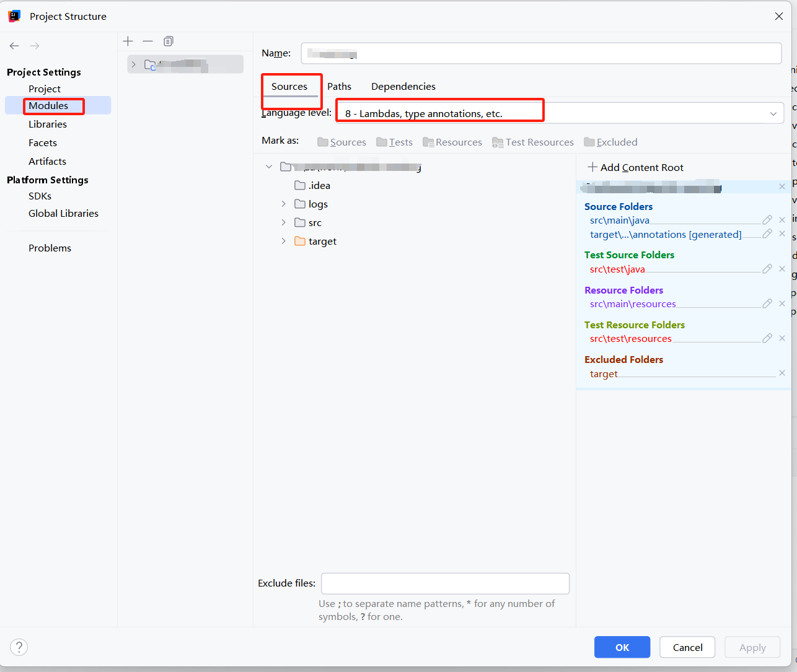Select the .idea folder
Viewport: 797px width, 672px height.
pos(312,185)
